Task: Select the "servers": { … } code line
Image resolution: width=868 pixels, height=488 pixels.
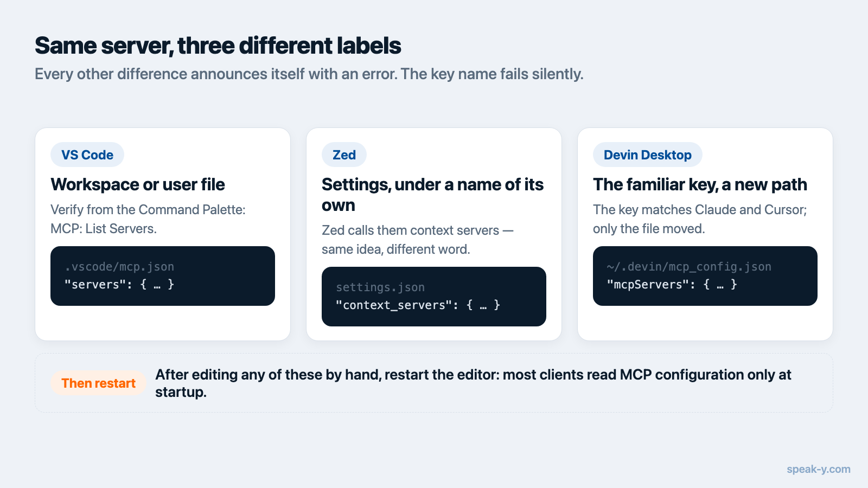Action: click(x=119, y=285)
